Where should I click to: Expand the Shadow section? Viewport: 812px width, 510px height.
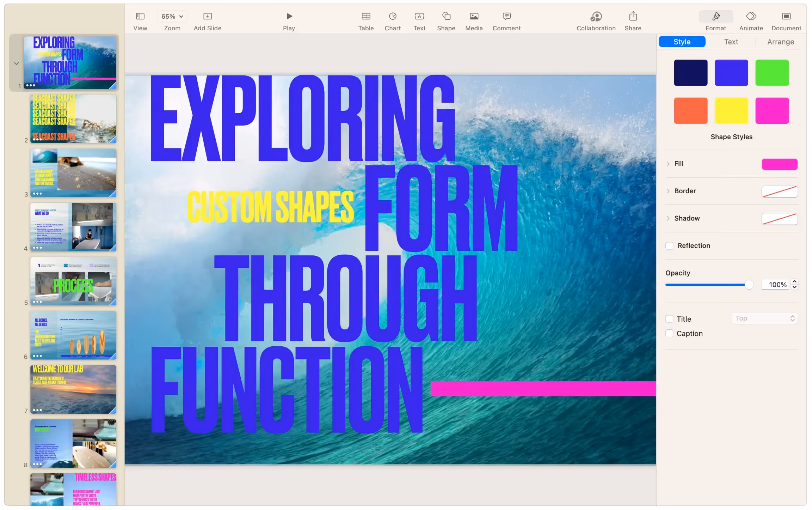pyautogui.click(x=668, y=218)
